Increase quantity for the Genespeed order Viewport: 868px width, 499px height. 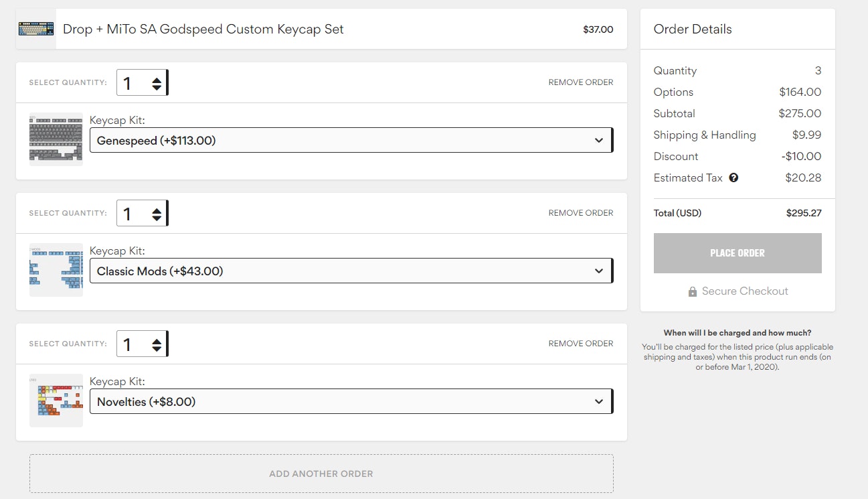click(x=157, y=79)
